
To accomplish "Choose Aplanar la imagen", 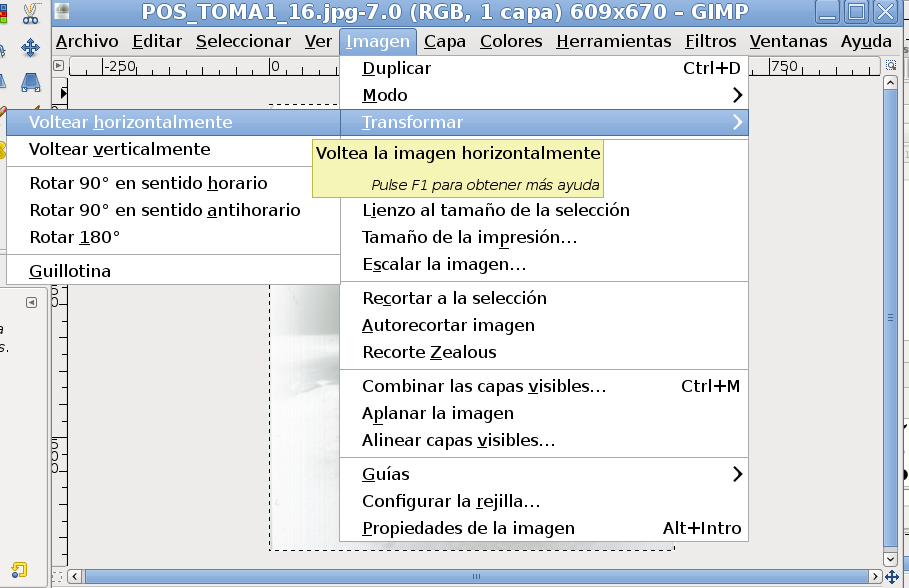I will 544,413.
